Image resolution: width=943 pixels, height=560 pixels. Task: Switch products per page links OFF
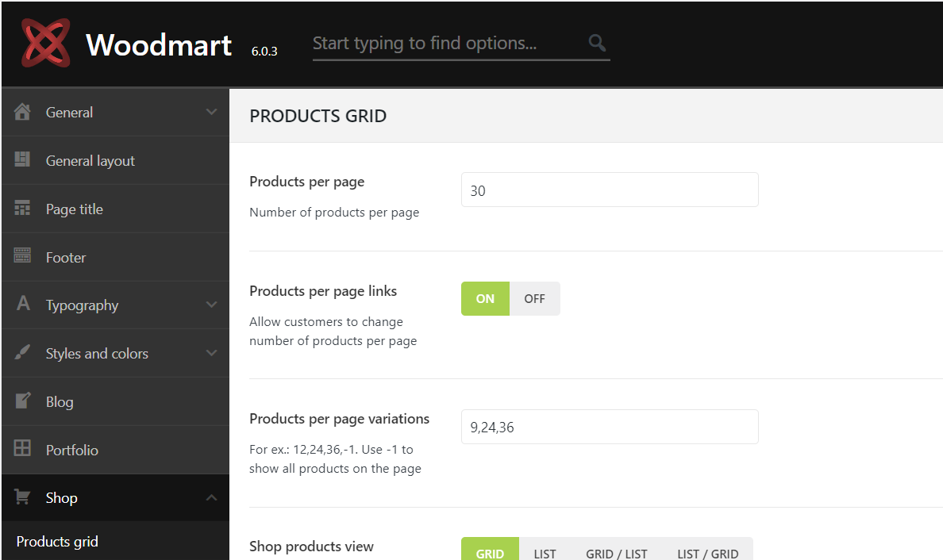[534, 299]
